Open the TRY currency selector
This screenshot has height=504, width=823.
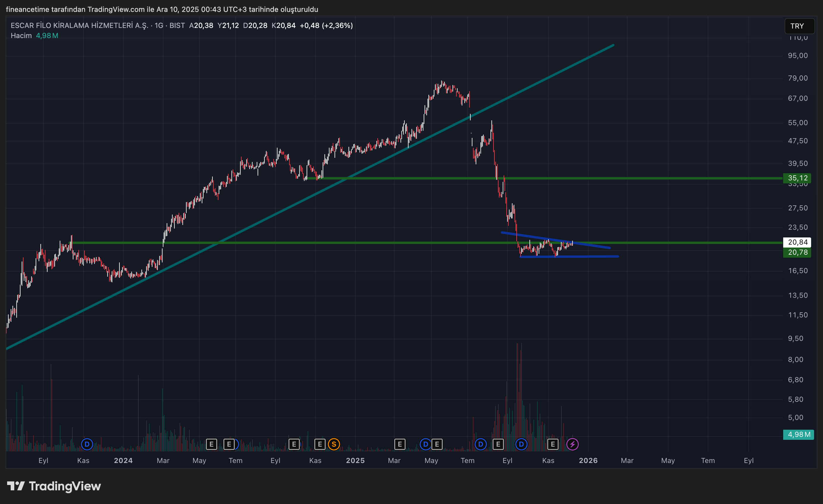click(799, 26)
